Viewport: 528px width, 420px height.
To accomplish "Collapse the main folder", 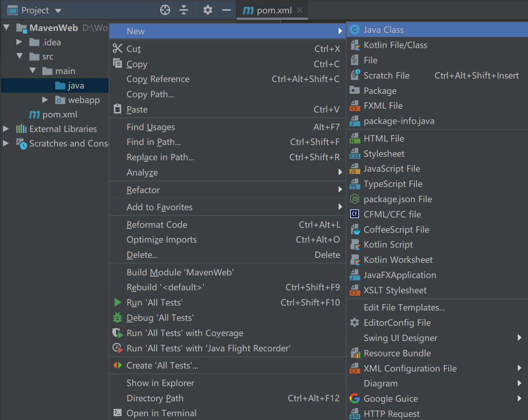I will coord(33,71).
